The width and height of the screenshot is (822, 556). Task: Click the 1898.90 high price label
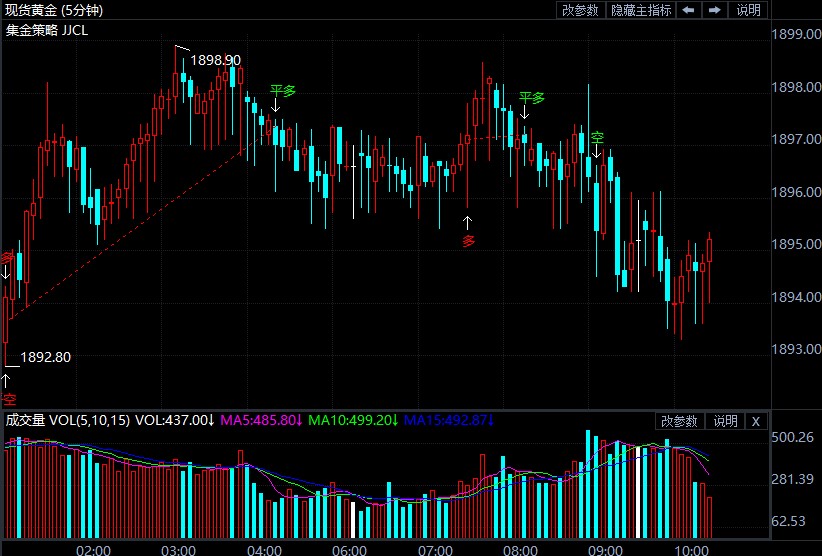click(x=215, y=60)
